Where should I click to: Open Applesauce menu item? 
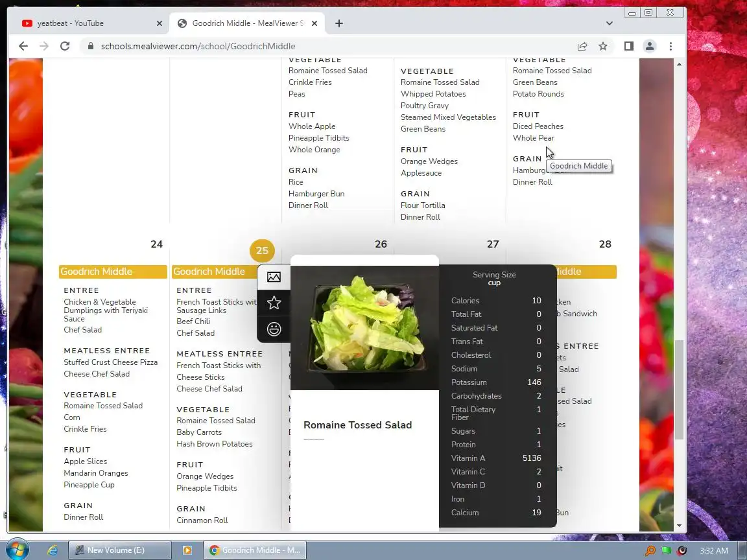421,173
